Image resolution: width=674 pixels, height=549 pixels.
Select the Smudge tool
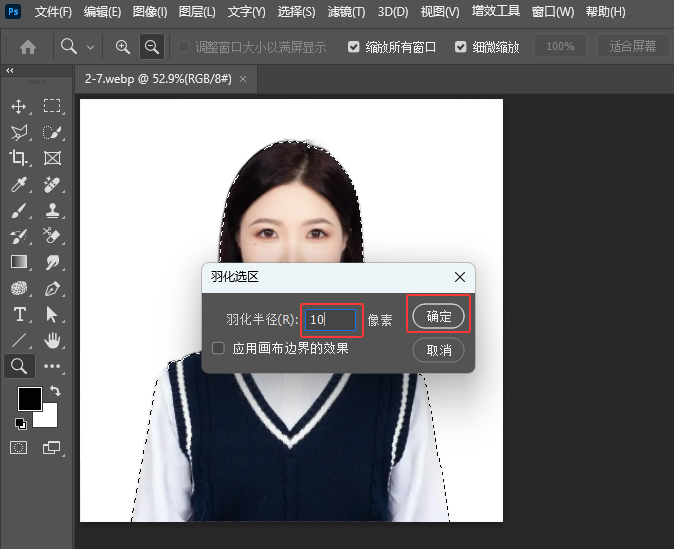pos(52,262)
